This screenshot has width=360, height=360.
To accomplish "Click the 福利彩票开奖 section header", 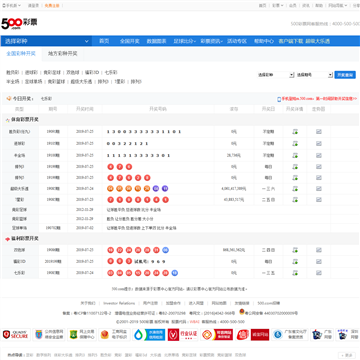I will [25, 239].
